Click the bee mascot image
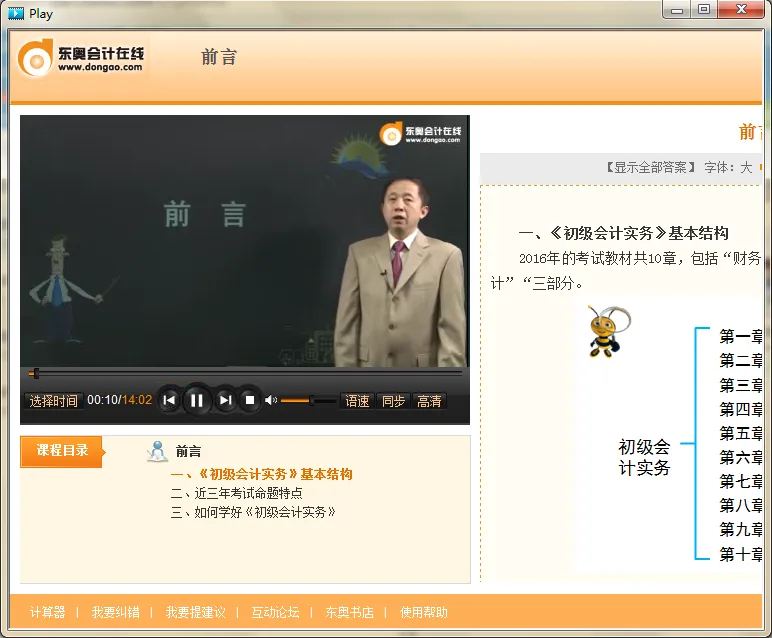The width and height of the screenshot is (772, 638). tap(606, 333)
